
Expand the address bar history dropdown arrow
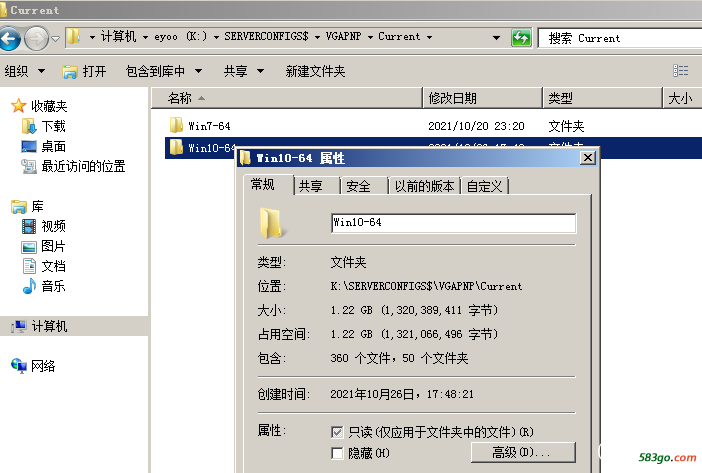[x=497, y=38]
